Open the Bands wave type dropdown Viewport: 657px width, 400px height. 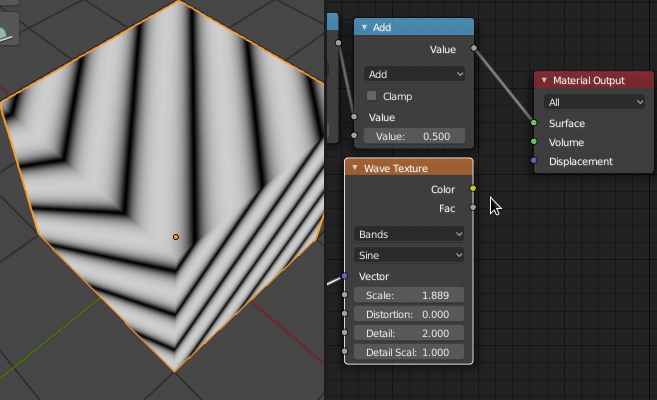409,234
